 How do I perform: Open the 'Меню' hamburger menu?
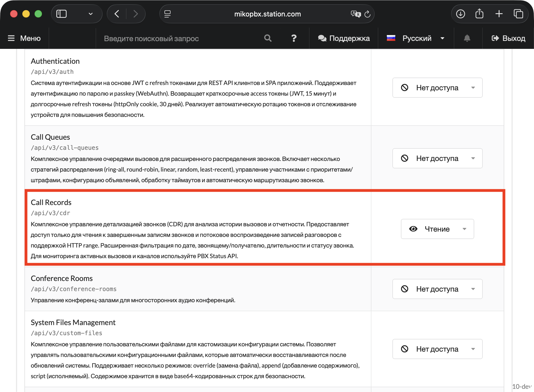(24, 38)
